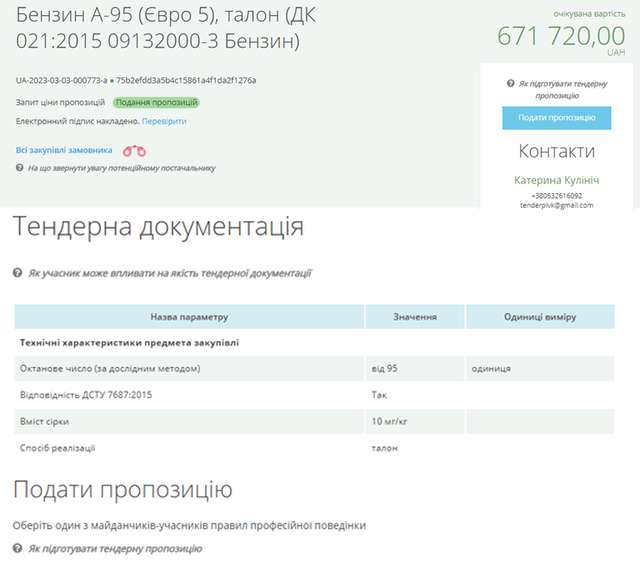
Task: Open 'На що звернути увагу потенційному постачальнику' hint
Action: (121, 168)
